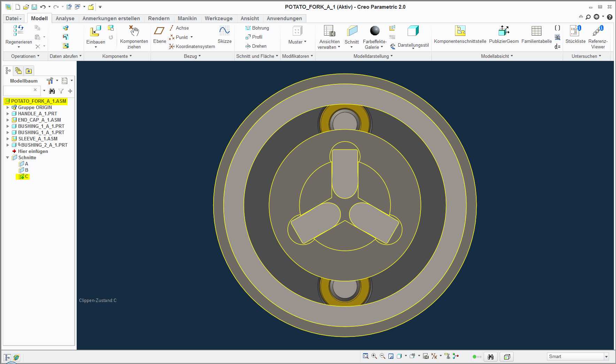Switch to the Rendern tab
This screenshot has width=616, height=364.
point(159,18)
